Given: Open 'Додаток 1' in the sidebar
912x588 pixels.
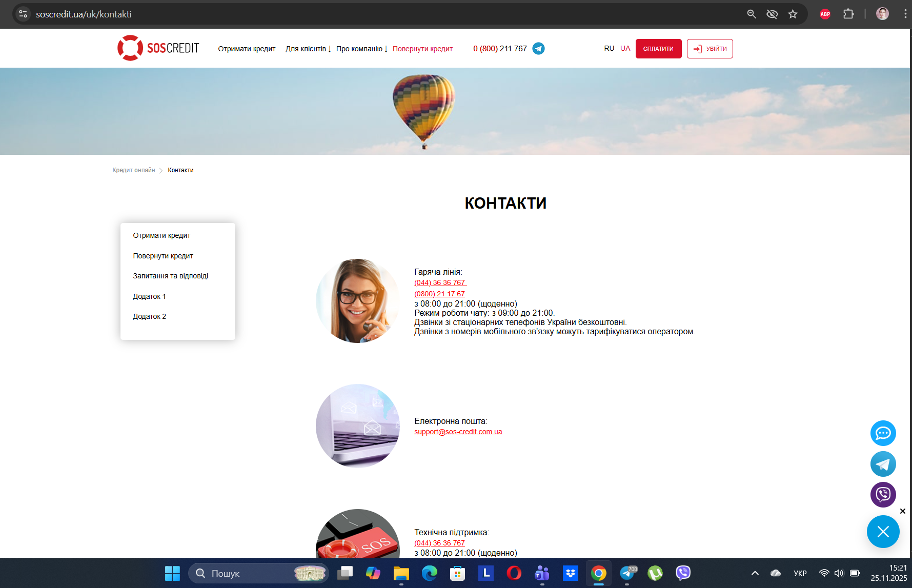Looking at the screenshot, I should click(x=149, y=296).
